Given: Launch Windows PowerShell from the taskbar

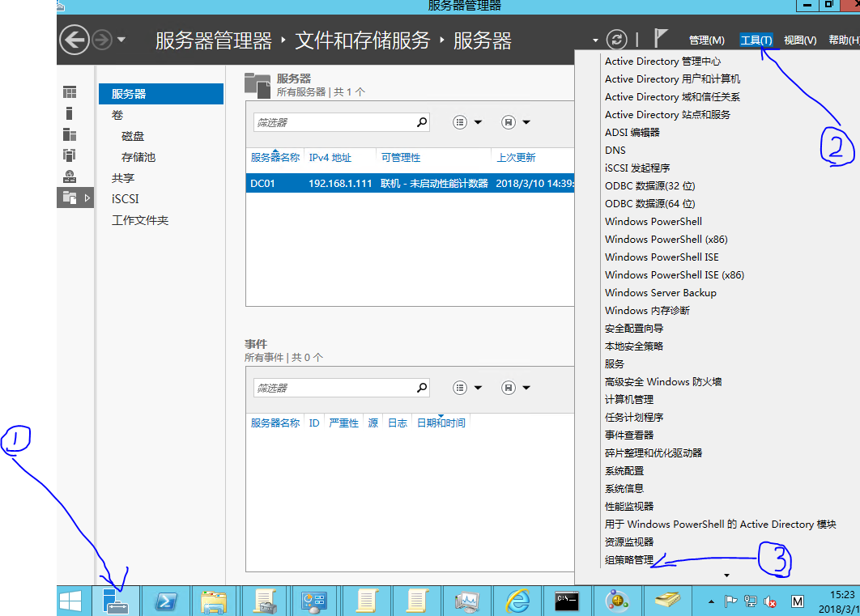Looking at the screenshot, I should coord(166,601).
